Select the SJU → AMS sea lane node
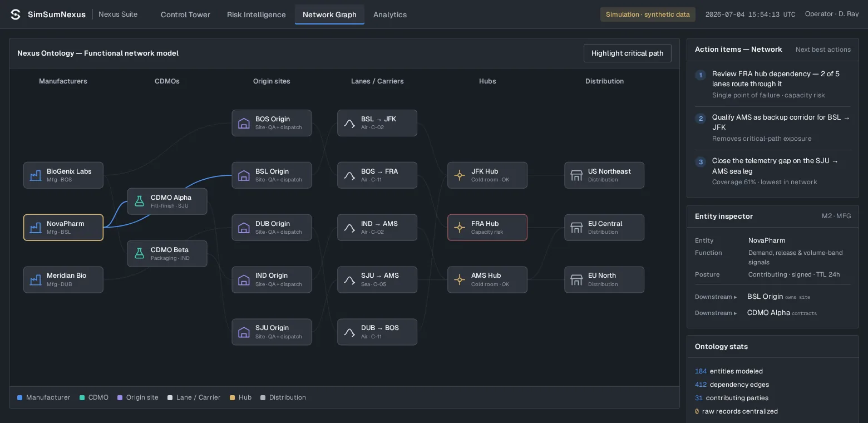The width and height of the screenshot is (868, 423). pyautogui.click(x=377, y=279)
